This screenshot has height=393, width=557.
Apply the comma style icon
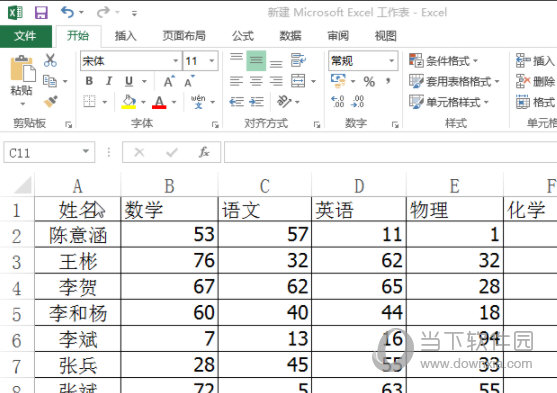click(388, 81)
